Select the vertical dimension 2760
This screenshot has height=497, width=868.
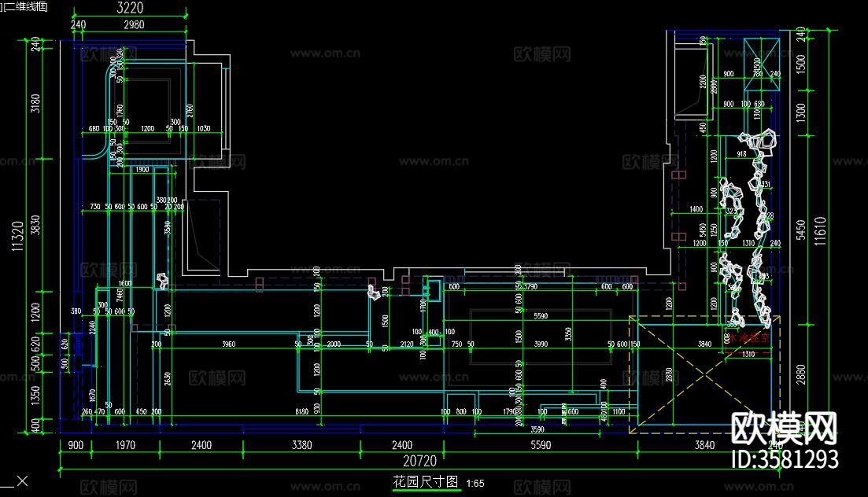click(x=190, y=111)
